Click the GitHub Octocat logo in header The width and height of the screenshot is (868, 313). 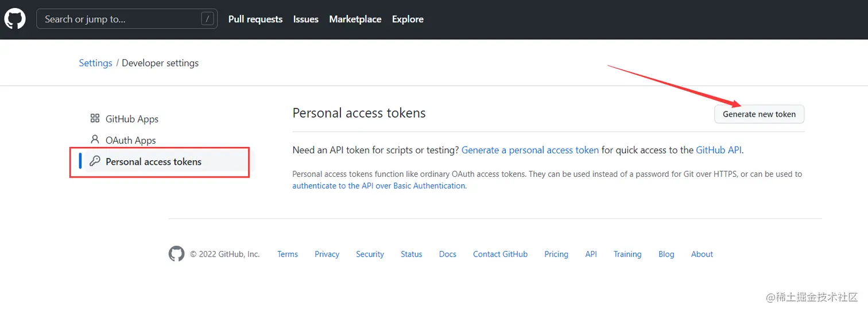coord(15,19)
